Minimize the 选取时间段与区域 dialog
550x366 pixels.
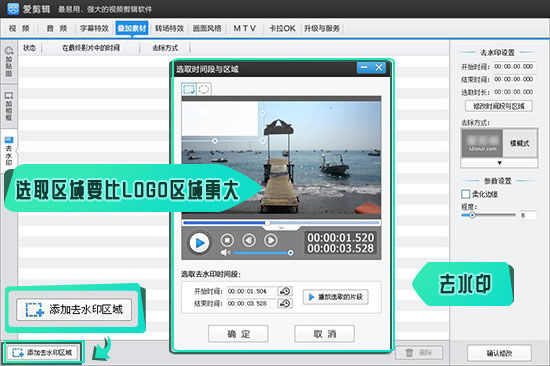364,67
